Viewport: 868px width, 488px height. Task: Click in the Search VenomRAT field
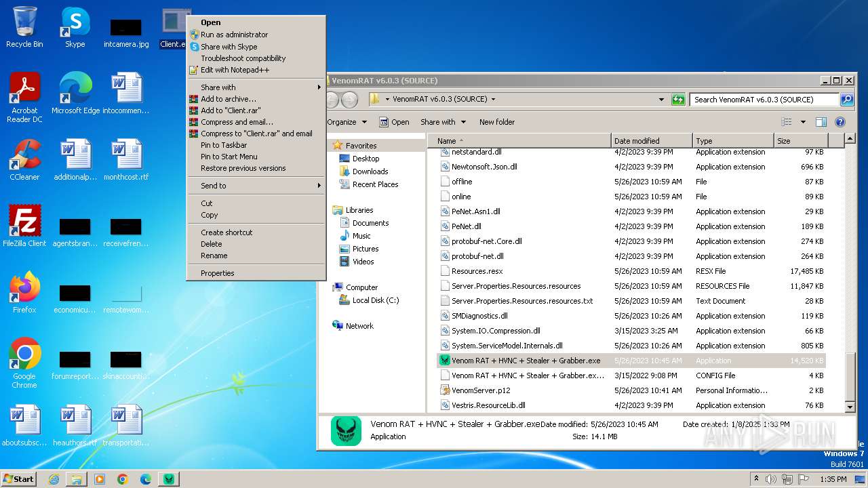(765, 100)
